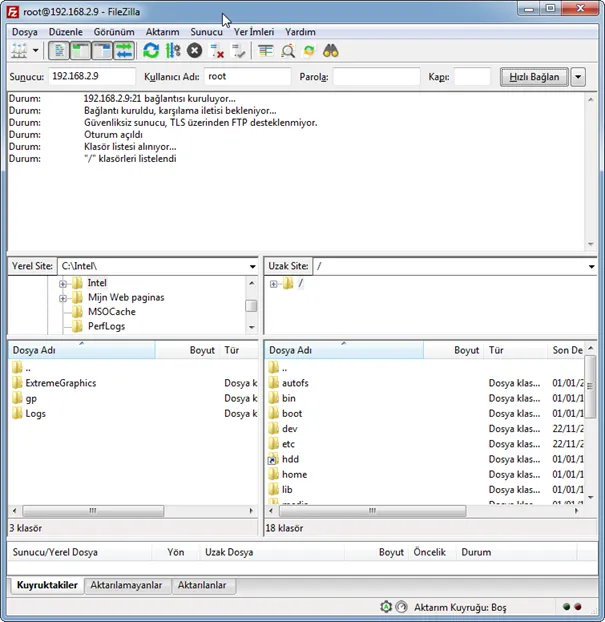Sort local files by Boyut column
This screenshot has height=622, width=605.
click(x=187, y=350)
